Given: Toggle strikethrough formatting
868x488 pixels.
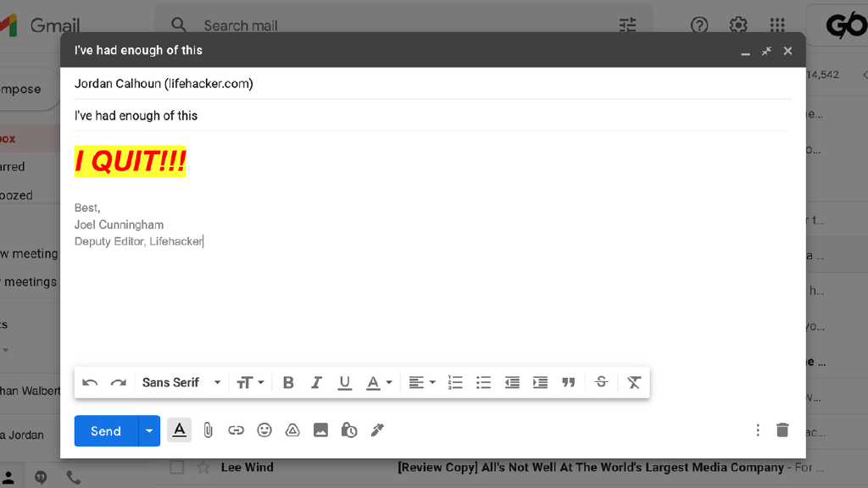Looking at the screenshot, I should pyautogui.click(x=601, y=382).
